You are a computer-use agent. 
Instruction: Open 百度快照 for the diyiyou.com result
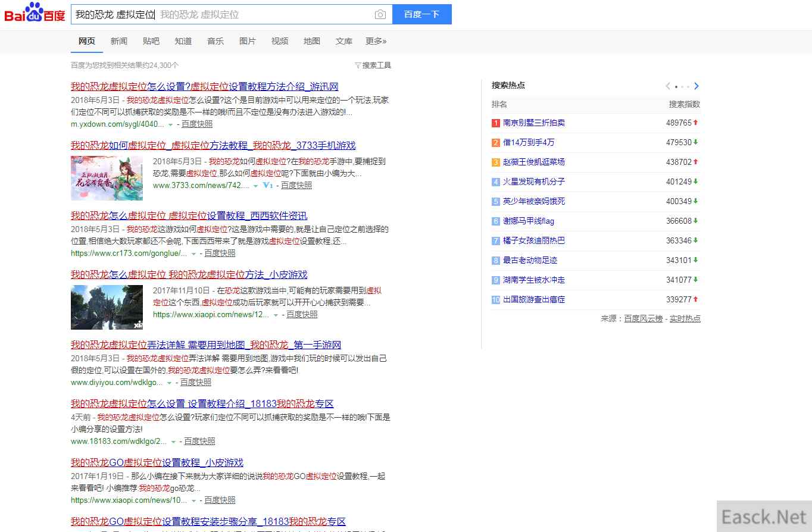[x=195, y=383]
